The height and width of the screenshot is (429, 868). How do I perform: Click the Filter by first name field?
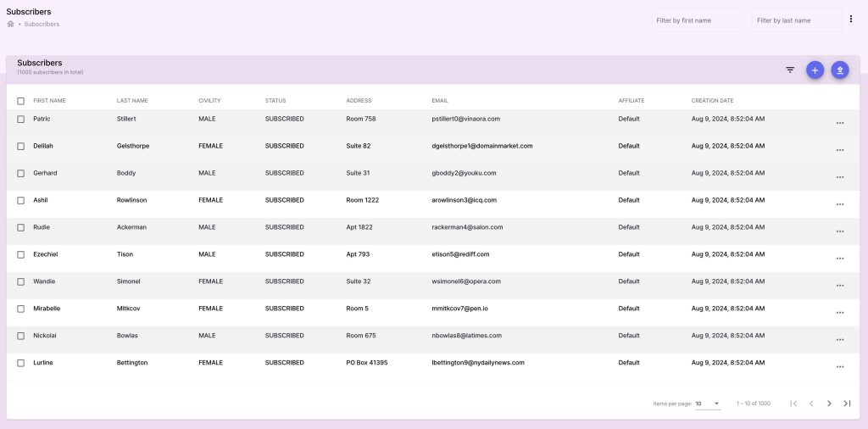(697, 20)
